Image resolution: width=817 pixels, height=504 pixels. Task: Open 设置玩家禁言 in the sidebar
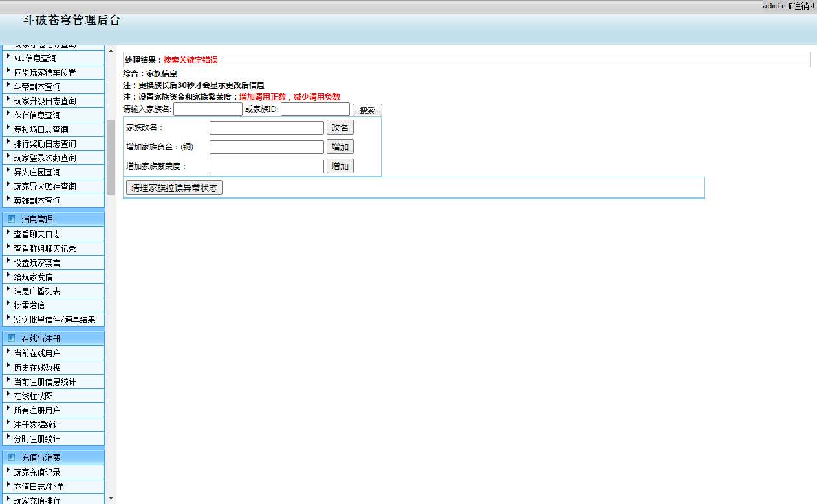point(38,263)
